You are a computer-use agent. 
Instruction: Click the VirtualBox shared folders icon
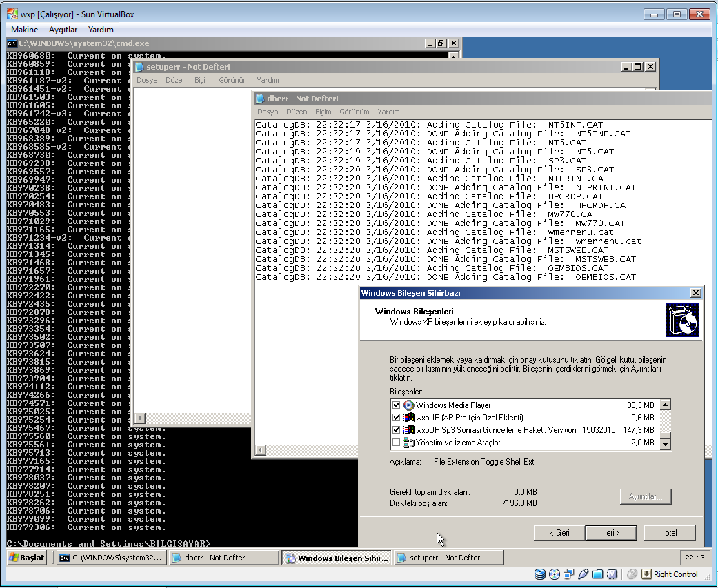(x=597, y=574)
